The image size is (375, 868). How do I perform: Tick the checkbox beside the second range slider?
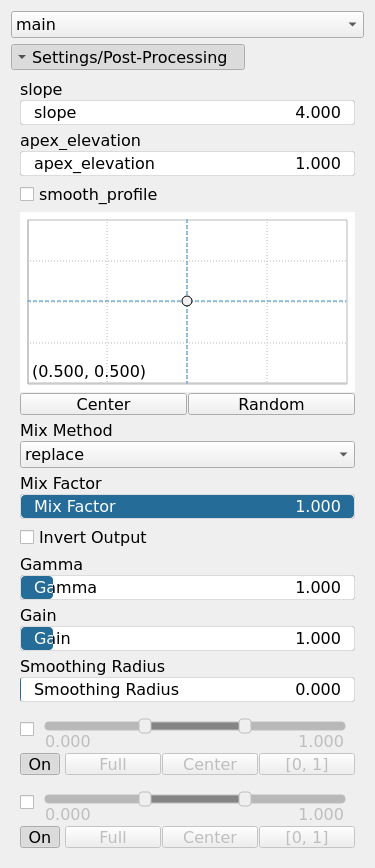(27, 802)
